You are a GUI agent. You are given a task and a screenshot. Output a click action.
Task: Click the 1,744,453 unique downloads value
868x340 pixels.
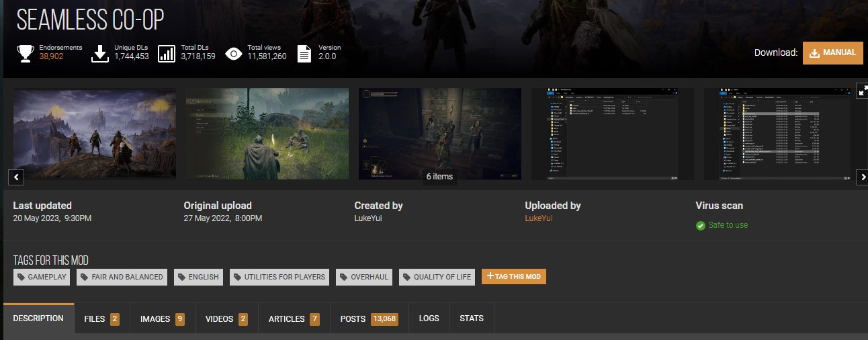pos(132,56)
